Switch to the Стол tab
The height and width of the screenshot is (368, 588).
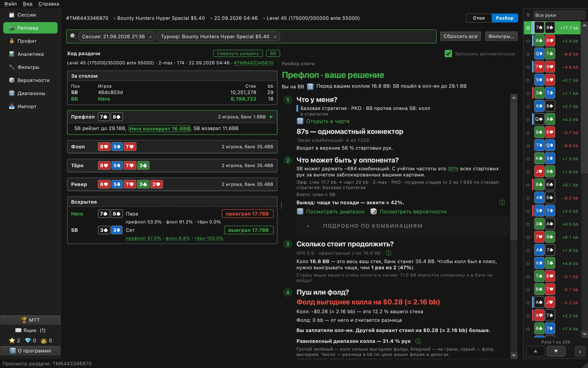coord(479,18)
